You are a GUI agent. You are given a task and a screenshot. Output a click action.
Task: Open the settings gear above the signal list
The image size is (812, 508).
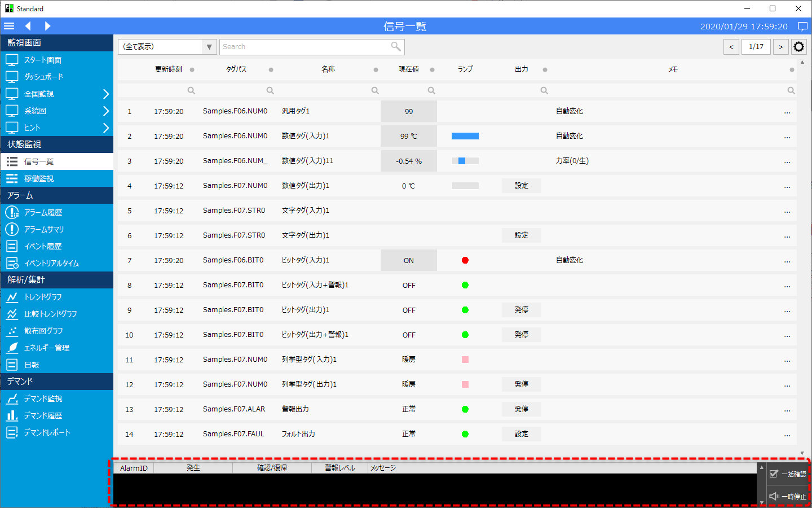pos(798,46)
